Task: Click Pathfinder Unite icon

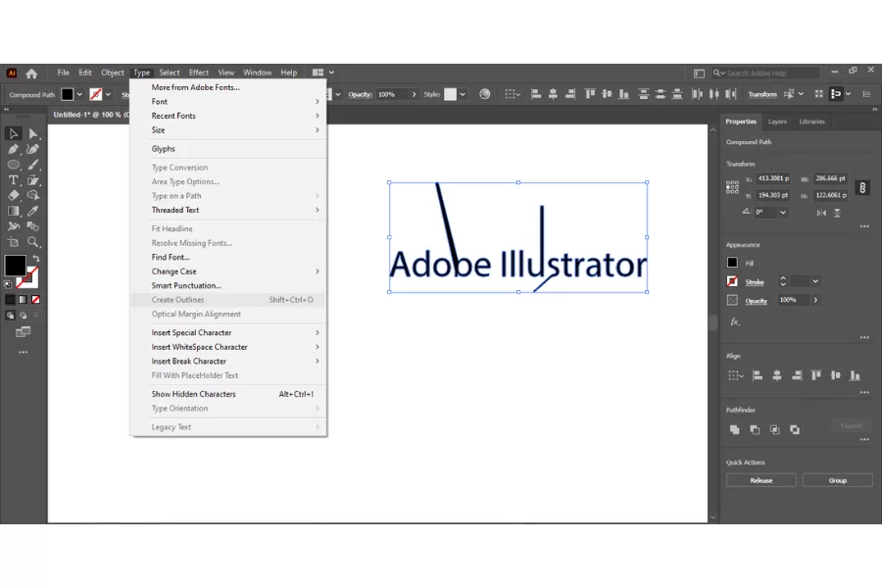Action: click(734, 429)
